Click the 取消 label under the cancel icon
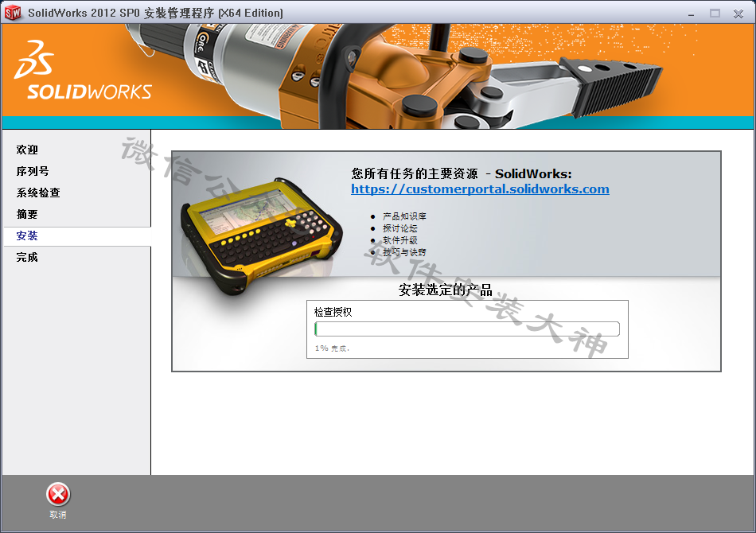Screen dimensions: 756x533 click(x=58, y=515)
